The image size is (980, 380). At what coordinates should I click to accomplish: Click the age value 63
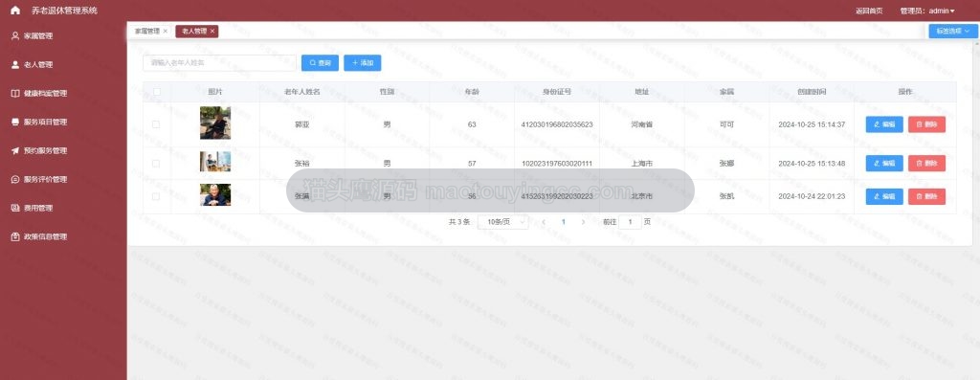coord(472,124)
